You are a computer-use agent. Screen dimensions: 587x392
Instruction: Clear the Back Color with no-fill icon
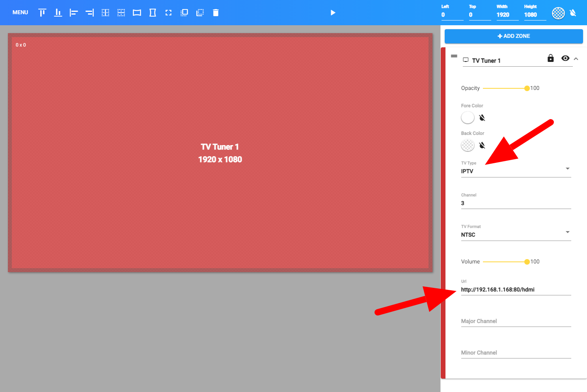point(482,146)
